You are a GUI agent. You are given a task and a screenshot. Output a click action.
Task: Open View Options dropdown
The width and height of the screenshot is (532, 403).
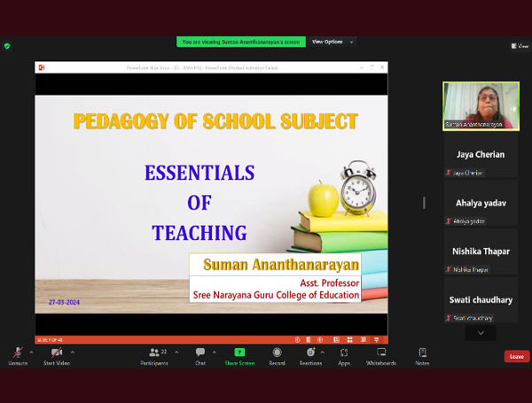click(x=332, y=42)
